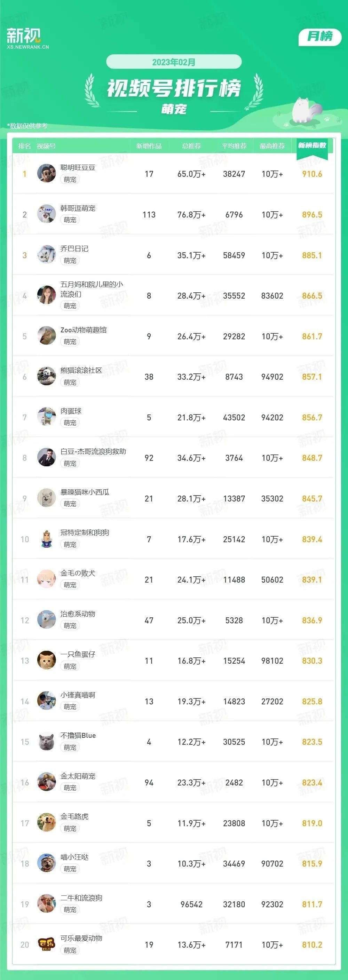The width and height of the screenshot is (348, 980).
Task: Select the 不撸猫Blue grey cat avatar
Action: coord(46,742)
